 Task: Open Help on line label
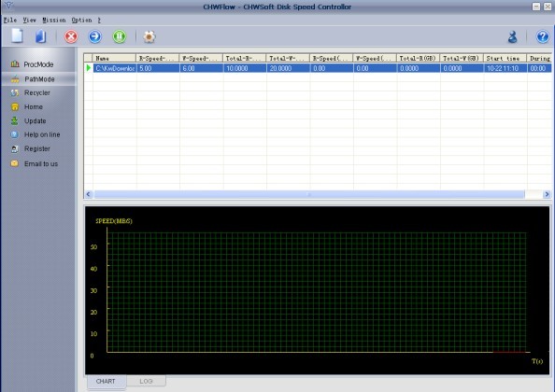click(x=42, y=134)
